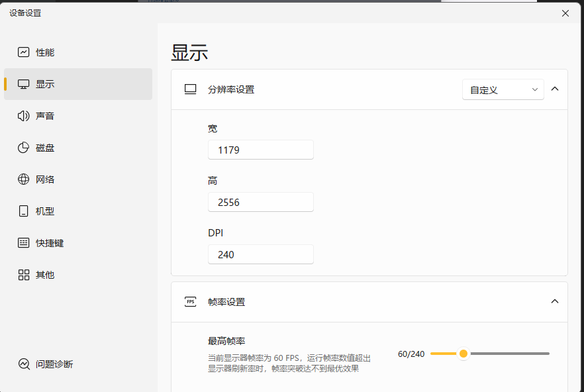584x392 pixels.
Task: Click the 宽 field showing 1179
Action: coord(260,150)
